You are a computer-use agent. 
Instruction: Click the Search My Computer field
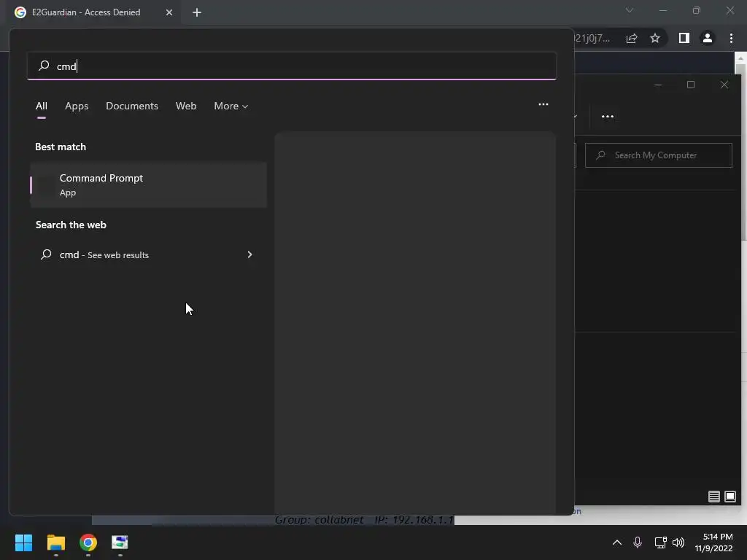pos(659,155)
